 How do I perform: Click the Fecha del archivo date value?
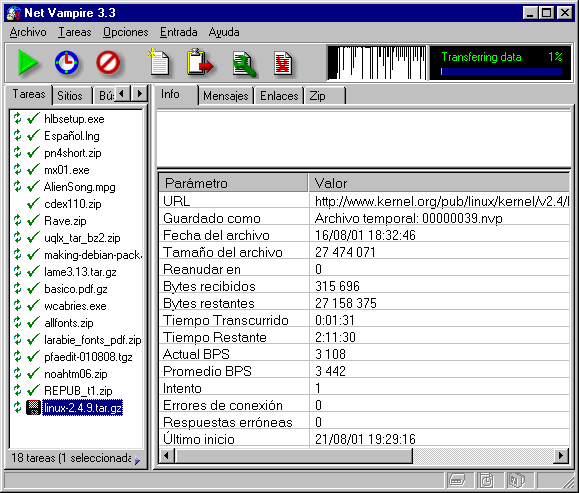point(365,235)
